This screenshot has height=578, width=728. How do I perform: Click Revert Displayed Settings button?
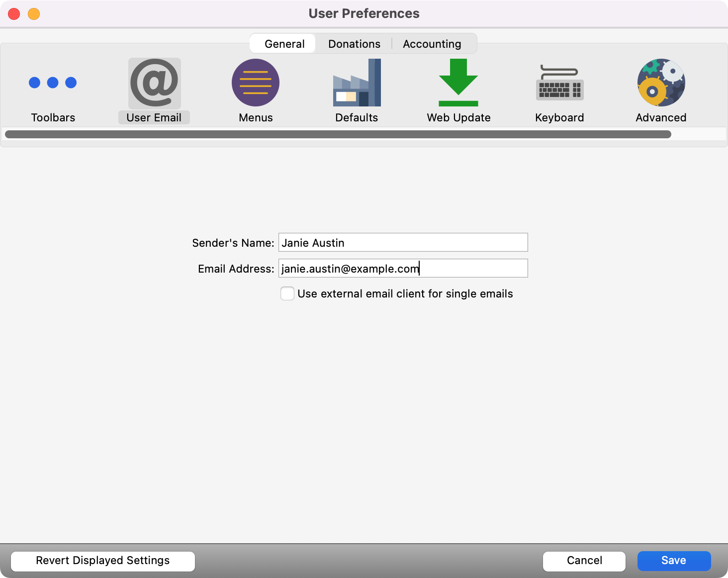103,561
